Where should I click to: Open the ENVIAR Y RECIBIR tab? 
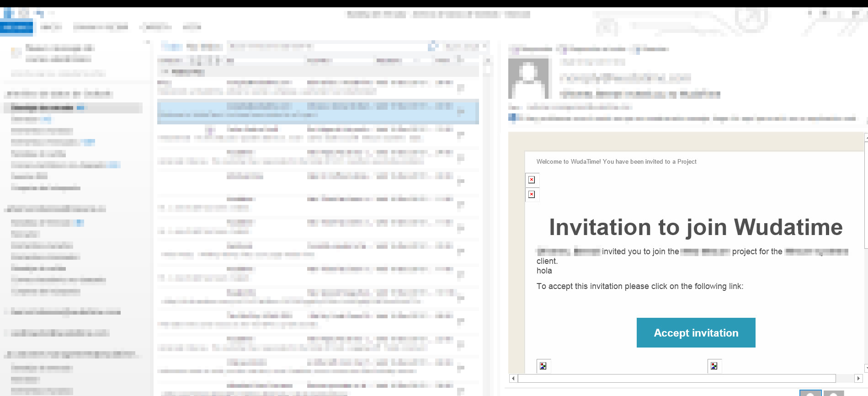101,27
